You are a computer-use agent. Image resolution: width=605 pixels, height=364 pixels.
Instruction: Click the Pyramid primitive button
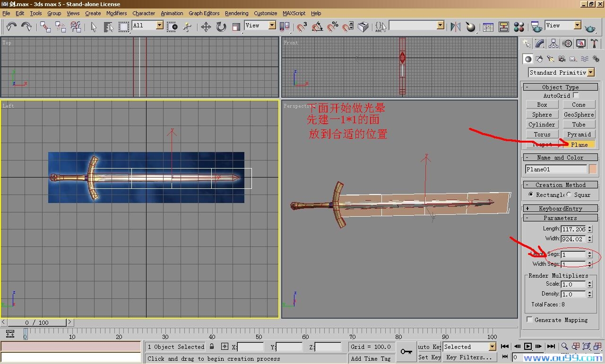(x=579, y=135)
